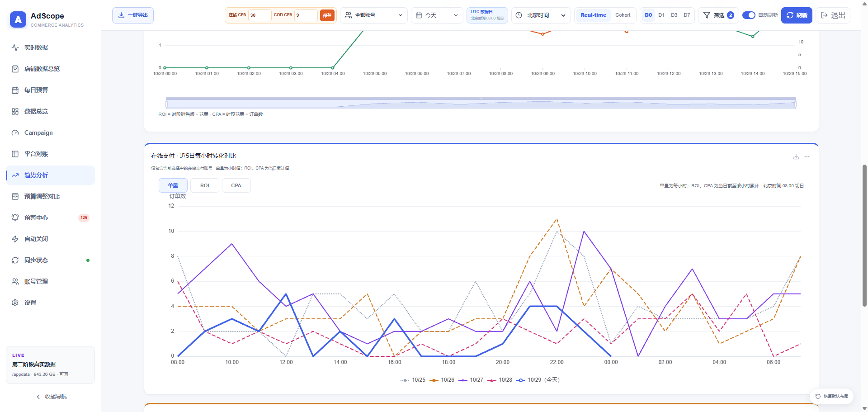The height and width of the screenshot is (412, 868).
Task: Open the 全部账号 account dropdown
Action: click(x=373, y=15)
